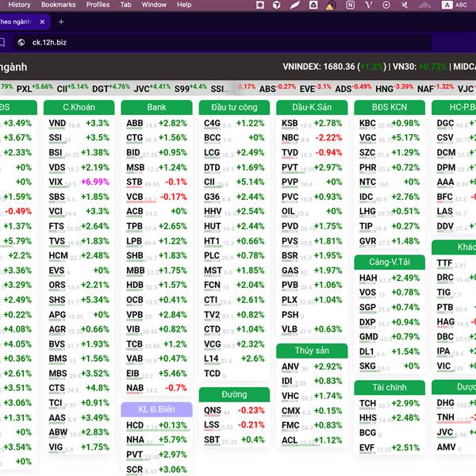Select the BĐS KCN sector header
The width and height of the screenshot is (476, 476).
390,107
